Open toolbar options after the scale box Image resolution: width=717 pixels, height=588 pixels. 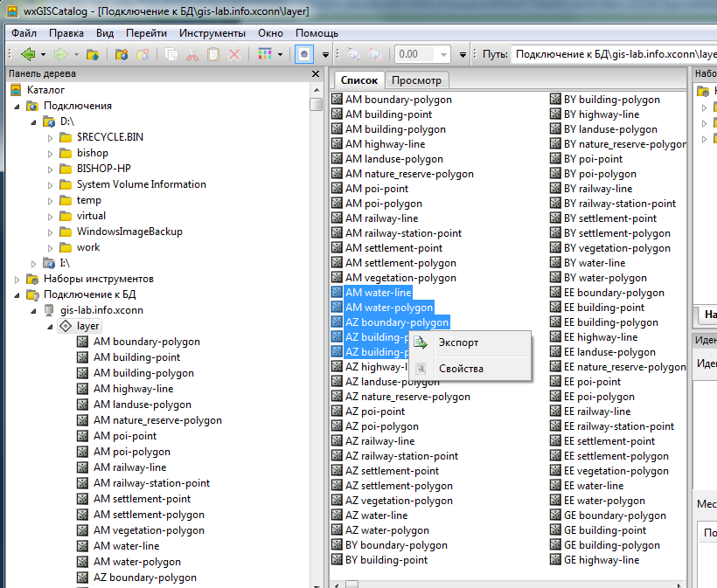pyautogui.click(x=463, y=55)
